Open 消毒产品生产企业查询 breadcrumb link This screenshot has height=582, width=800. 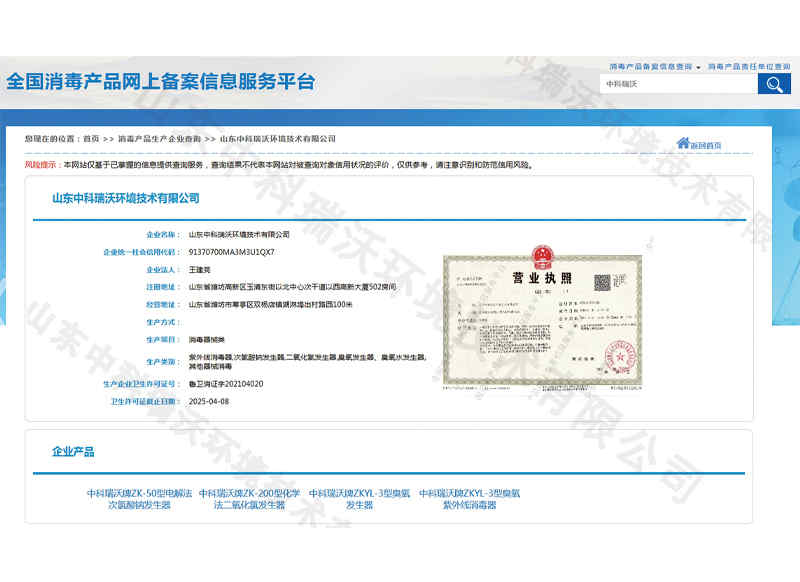[x=159, y=139]
